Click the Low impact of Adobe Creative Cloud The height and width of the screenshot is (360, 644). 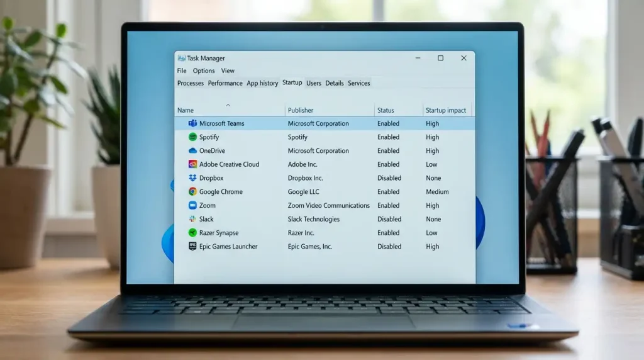click(x=431, y=164)
